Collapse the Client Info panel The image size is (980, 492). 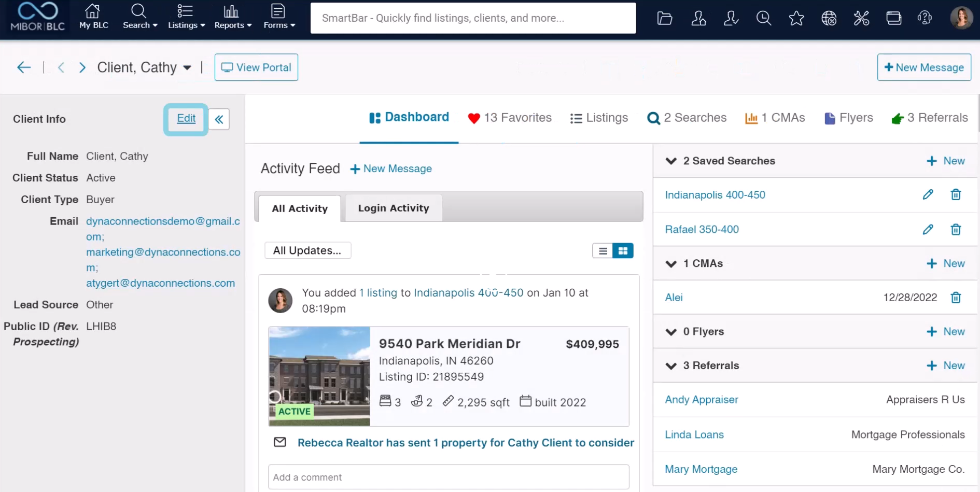pyautogui.click(x=219, y=119)
